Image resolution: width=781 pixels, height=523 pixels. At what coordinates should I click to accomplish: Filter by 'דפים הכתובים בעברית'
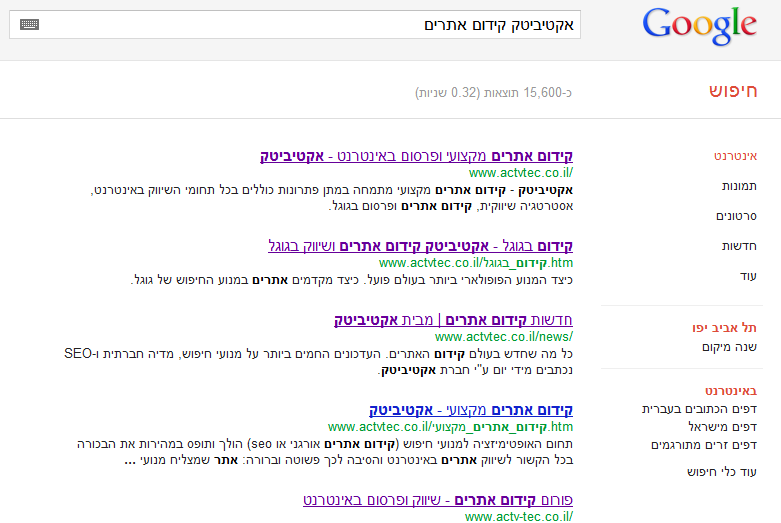point(699,409)
